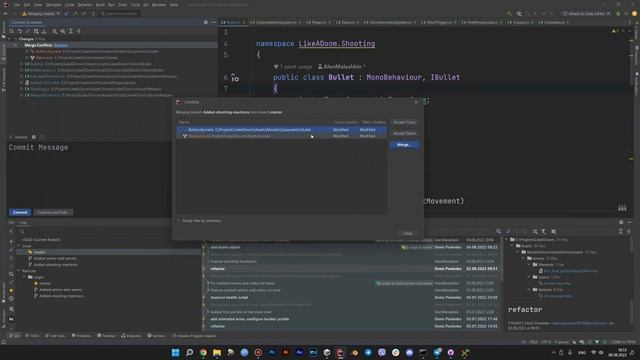Click the Commit and Push button
The image size is (640, 360).
[53, 212]
